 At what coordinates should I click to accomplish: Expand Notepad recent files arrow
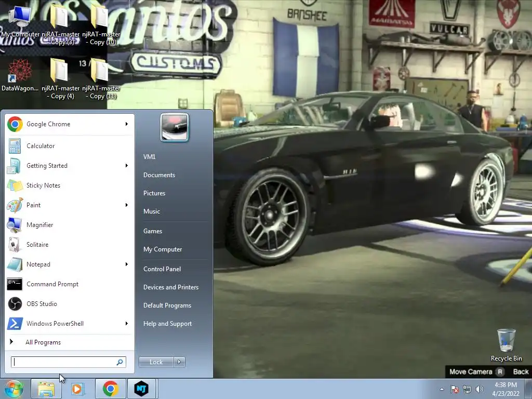[x=127, y=264]
